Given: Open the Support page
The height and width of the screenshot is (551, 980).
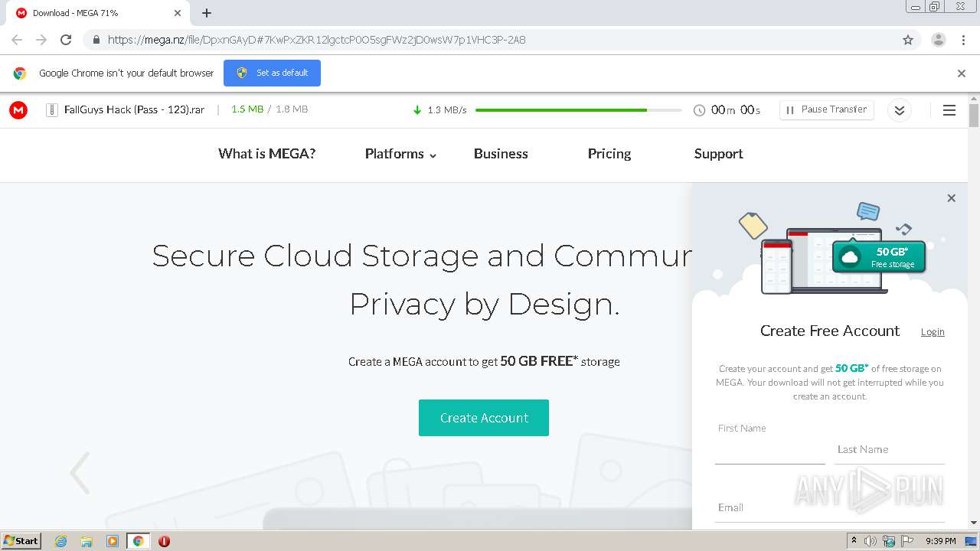Looking at the screenshot, I should 718,154.
